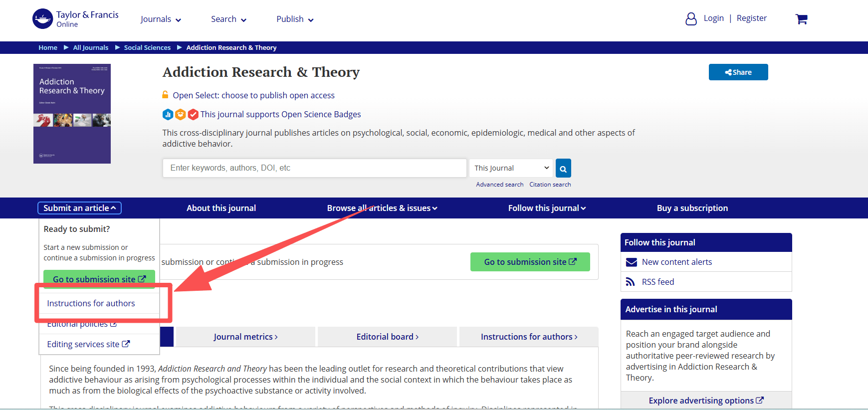
Task: Select Instructions for authors in dropdown
Action: click(x=91, y=303)
